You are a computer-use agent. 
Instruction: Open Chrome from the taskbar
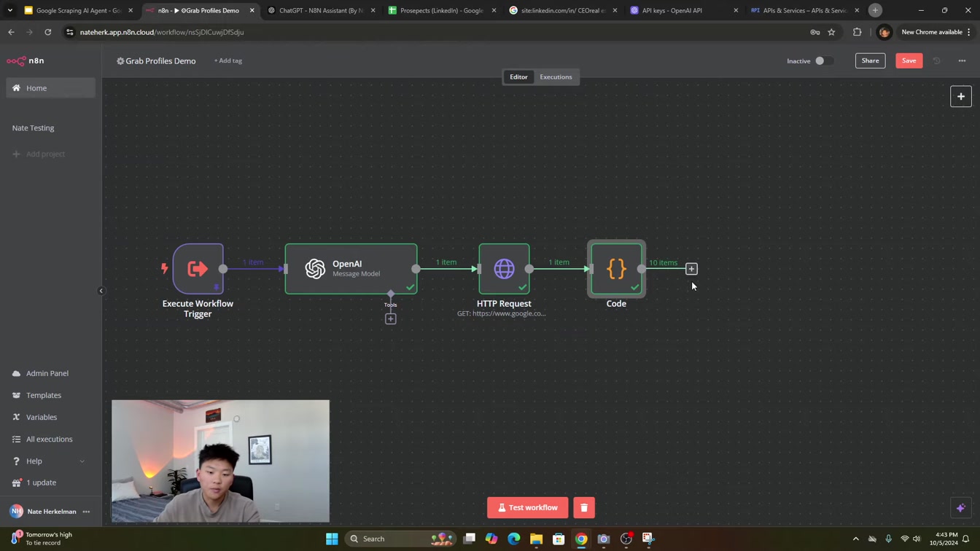[x=581, y=539]
